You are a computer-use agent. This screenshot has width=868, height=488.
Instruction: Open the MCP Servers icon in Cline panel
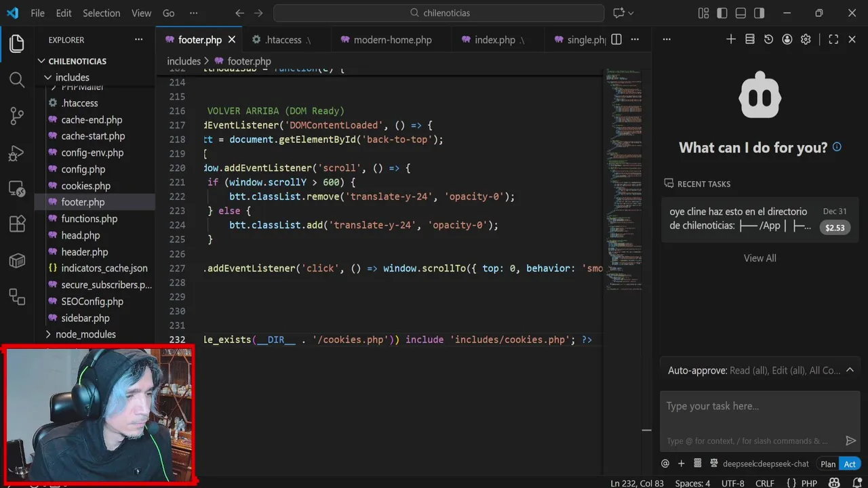tap(749, 39)
